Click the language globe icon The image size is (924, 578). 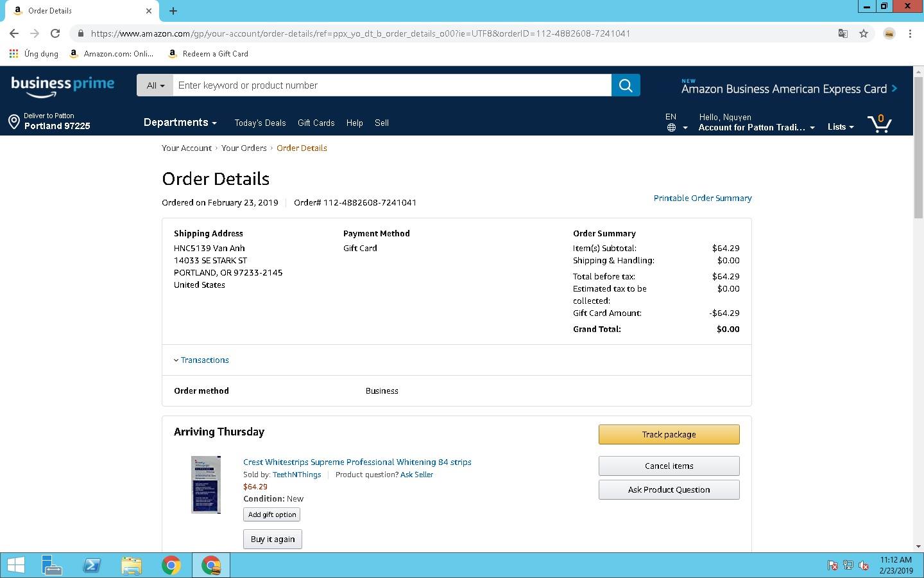pos(671,127)
